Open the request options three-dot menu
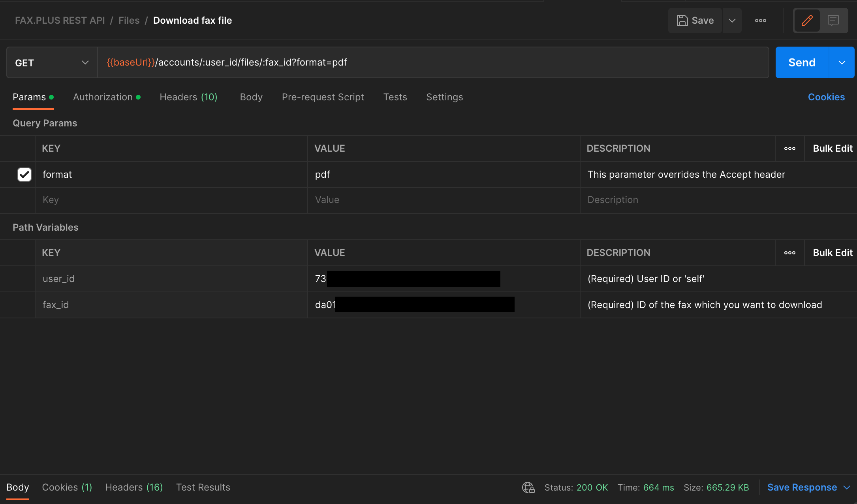The width and height of the screenshot is (857, 504). tap(760, 21)
